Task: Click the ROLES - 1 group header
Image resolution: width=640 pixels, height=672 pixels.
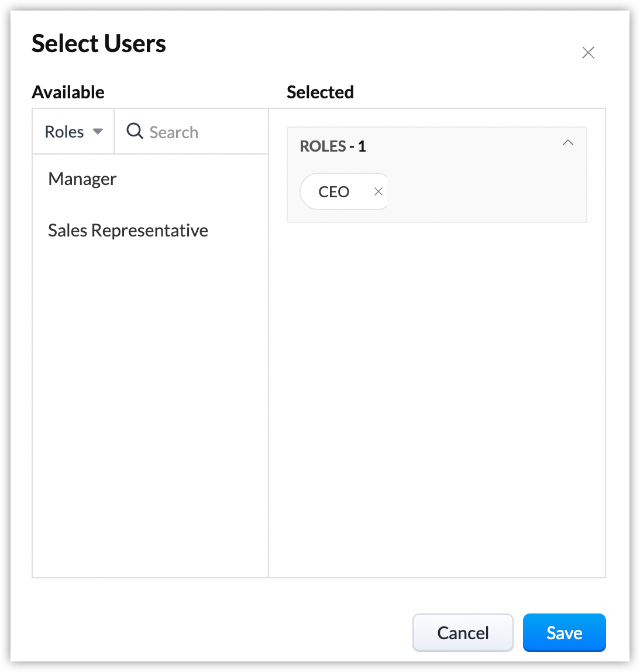Action: [333, 146]
